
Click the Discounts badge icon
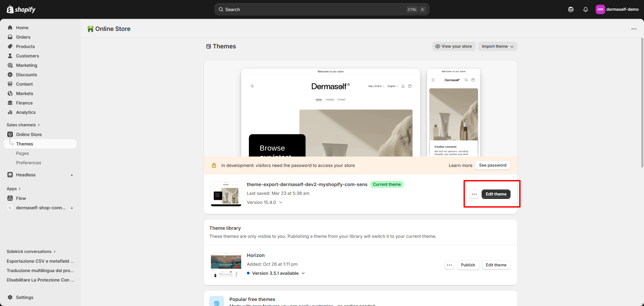(10, 75)
